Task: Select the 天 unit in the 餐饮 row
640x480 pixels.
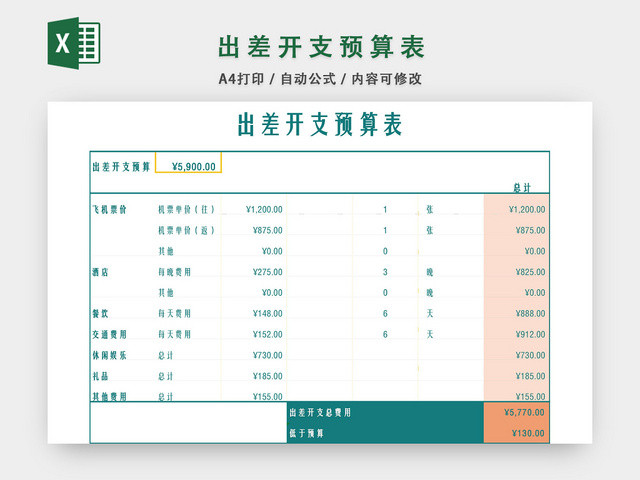Action: 430,313
